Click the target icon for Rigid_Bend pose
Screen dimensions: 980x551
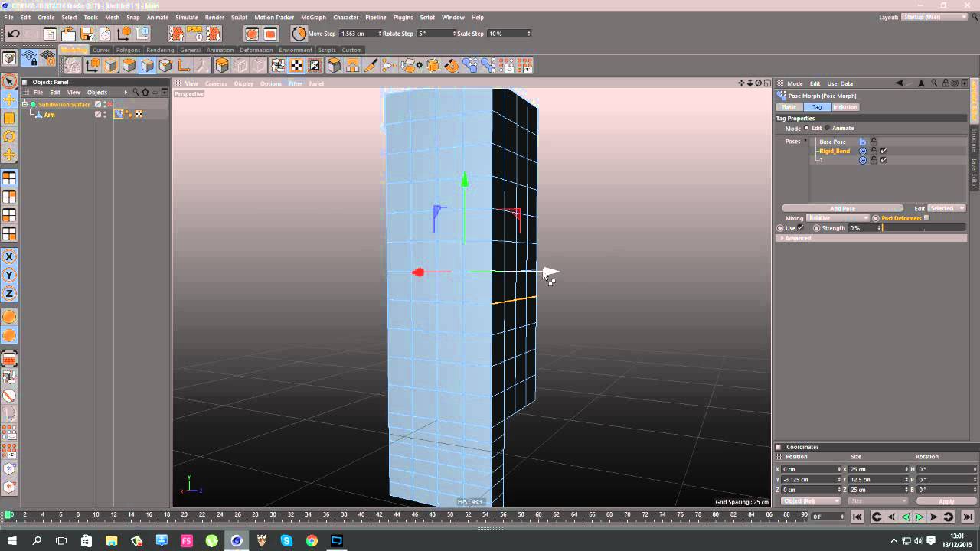click(863, 151)
